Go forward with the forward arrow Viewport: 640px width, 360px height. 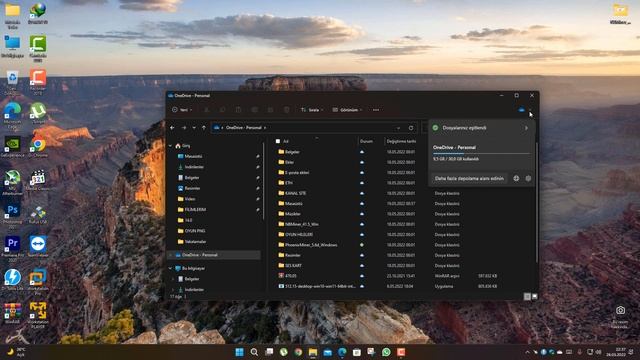[184, 128]
